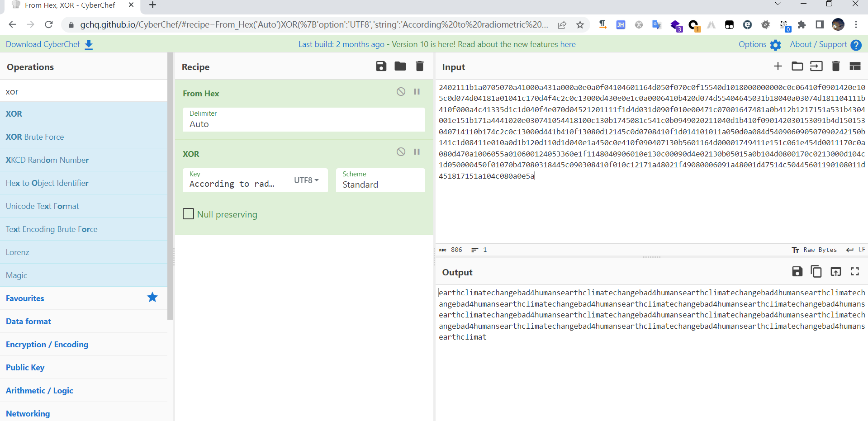The height and width of the screenshot is (421, 868).
Task: Open the Options settings
Action: pos(759,44)
